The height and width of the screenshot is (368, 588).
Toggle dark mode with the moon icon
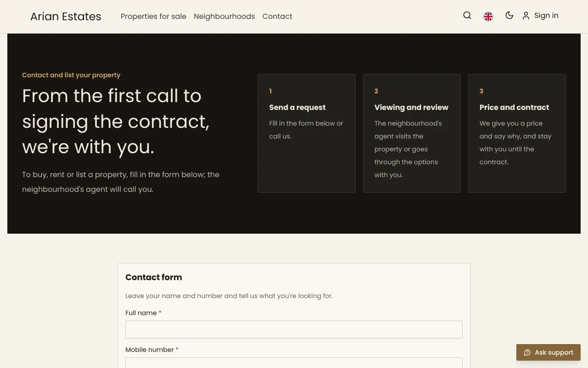pos(509,15)
